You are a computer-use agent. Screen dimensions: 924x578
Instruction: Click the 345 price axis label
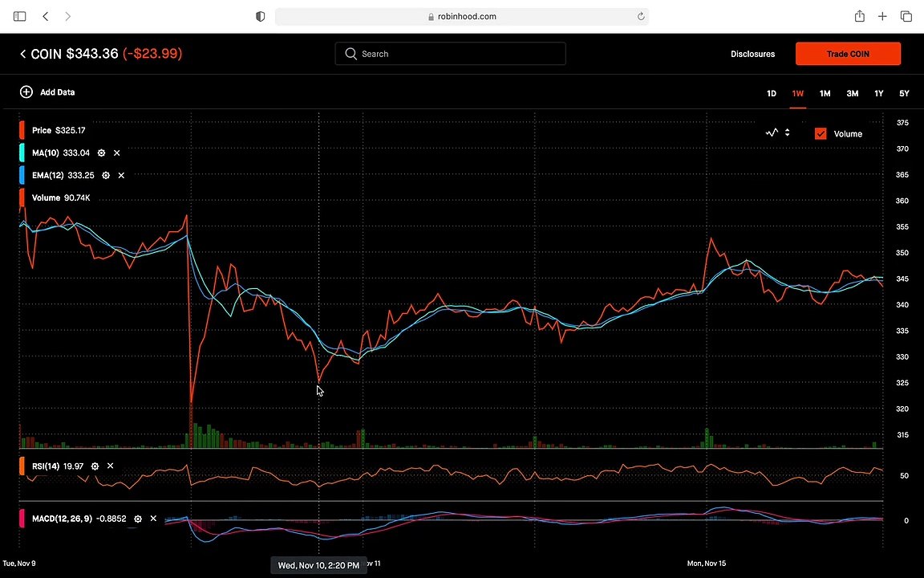pyautogui.click(x=902, y=279)
